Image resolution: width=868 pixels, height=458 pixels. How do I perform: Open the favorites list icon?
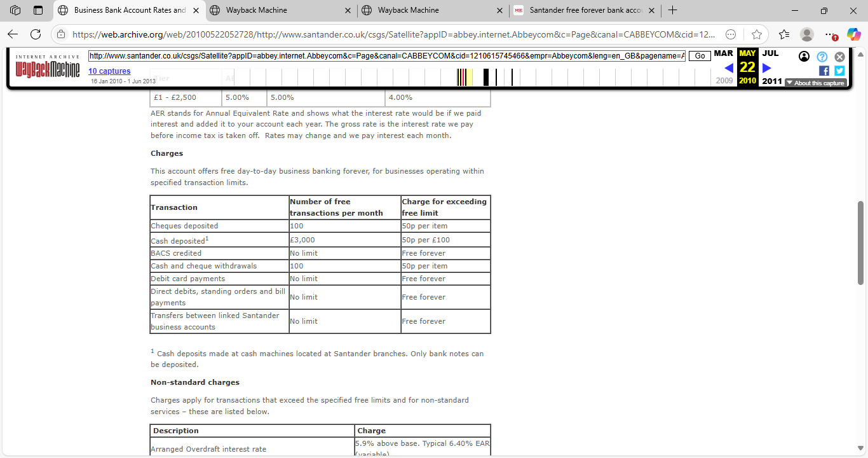(x=784, y=34)
